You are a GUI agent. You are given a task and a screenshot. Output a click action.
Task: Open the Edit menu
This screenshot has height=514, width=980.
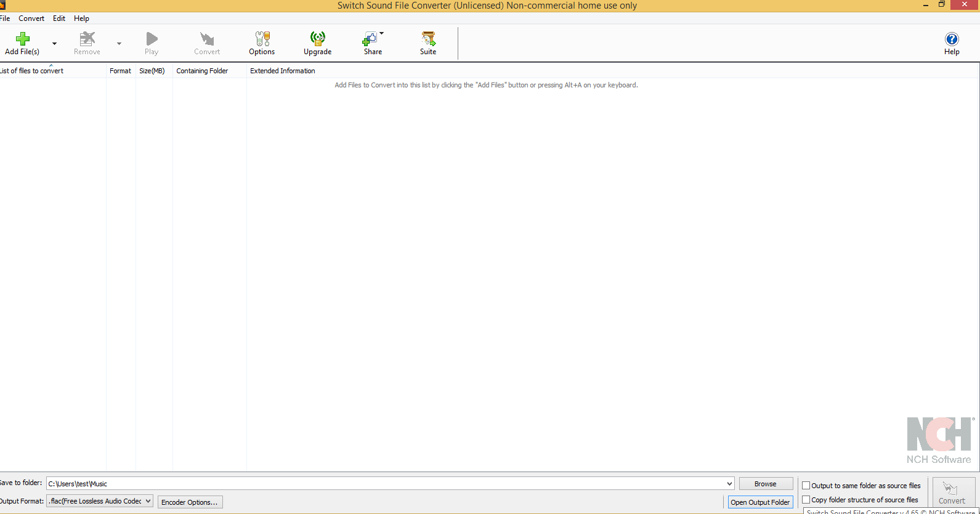pyautogui.click(x=59, y=18)
